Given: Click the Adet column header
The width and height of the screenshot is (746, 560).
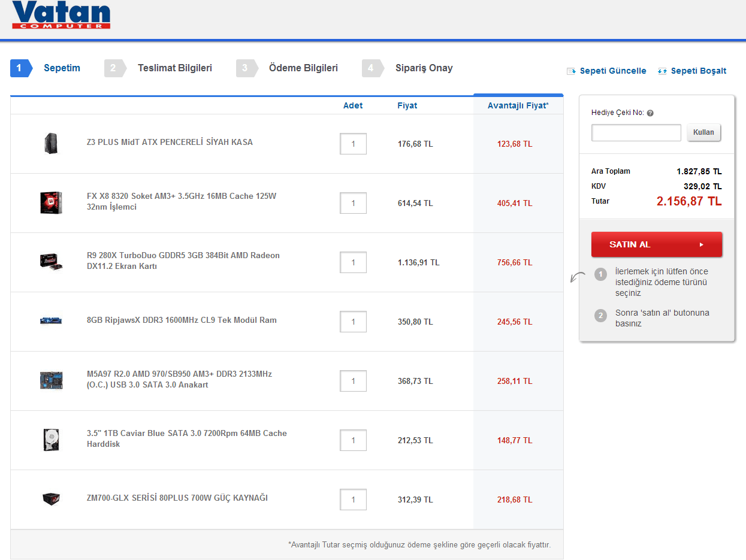Looking at the screenshot, I should (x=353, y=105).
